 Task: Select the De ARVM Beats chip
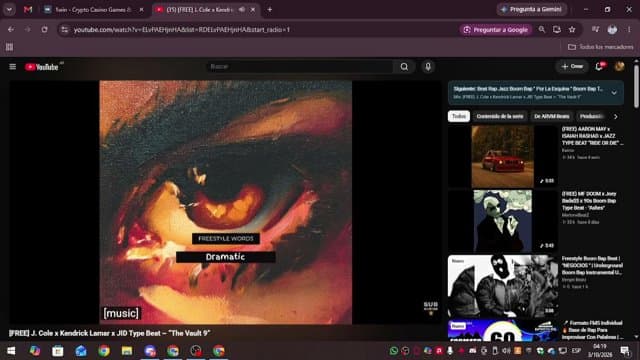pyautogui.click(x=551, y=116)
